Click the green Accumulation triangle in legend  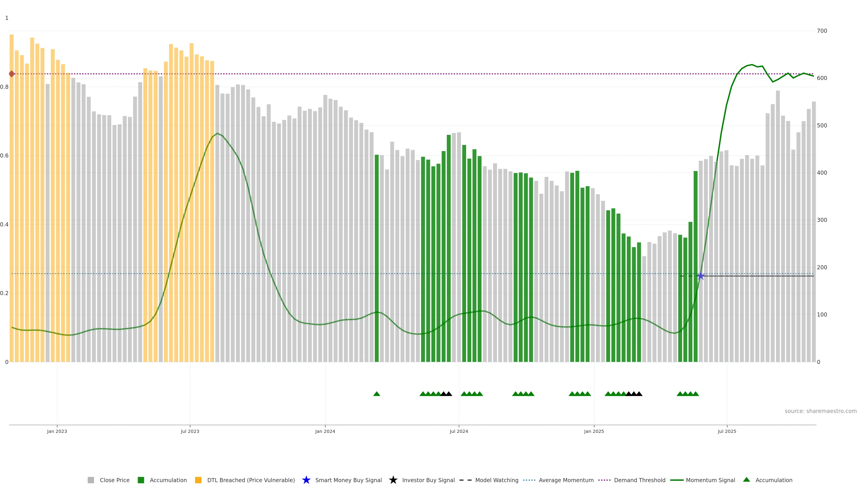(746, 480)
